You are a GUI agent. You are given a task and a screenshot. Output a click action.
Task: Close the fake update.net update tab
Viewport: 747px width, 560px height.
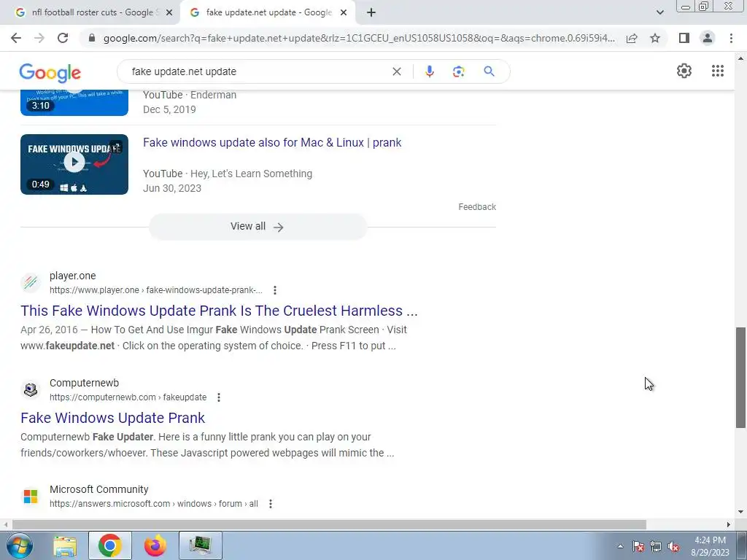pyautogui.click(x=344, y=13)
